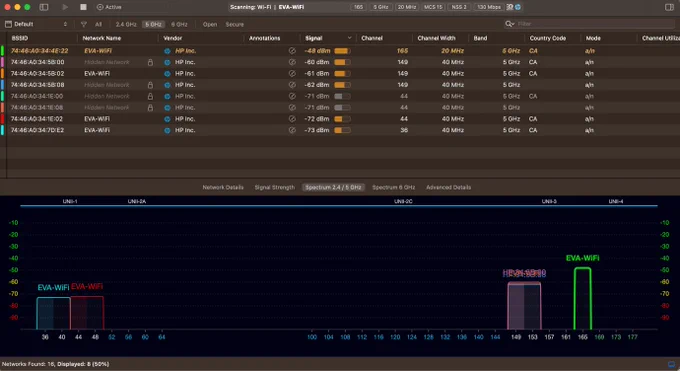Viewport: 680px width, 371px height.
Task: Sort by Band column header
Action: tap(480, 38)
